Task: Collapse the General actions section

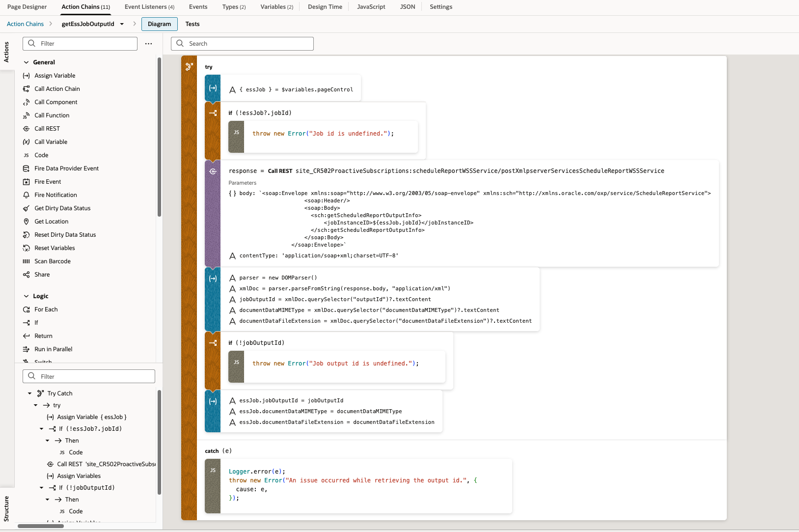Action: [27, 62]
